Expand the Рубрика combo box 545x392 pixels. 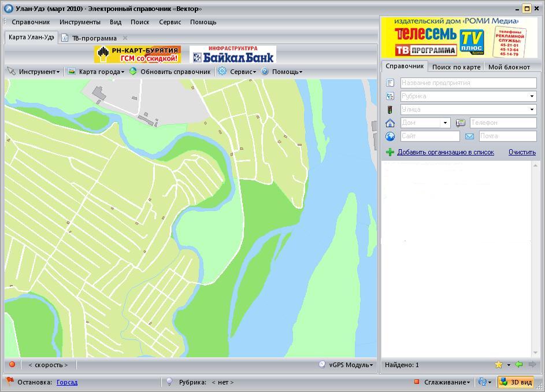click(x=532, y=96)
